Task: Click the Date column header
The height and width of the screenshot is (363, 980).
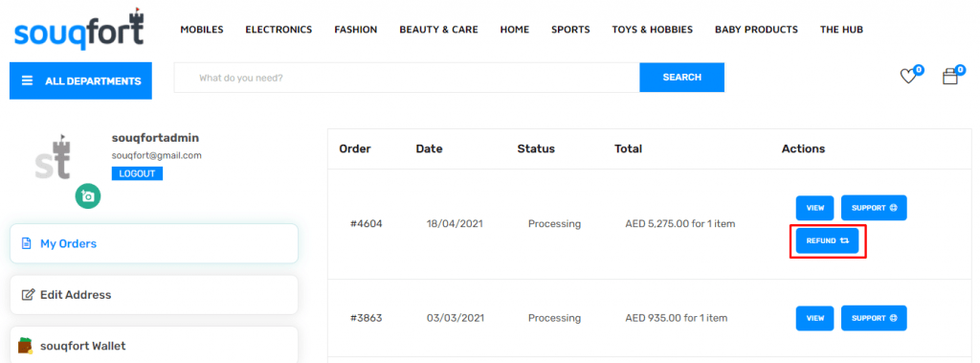Action: click(x=429, y=149)
